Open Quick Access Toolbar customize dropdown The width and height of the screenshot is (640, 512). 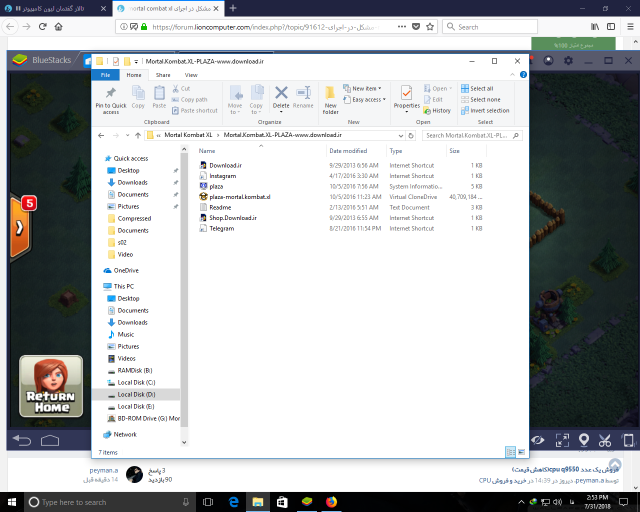[136, 61]
